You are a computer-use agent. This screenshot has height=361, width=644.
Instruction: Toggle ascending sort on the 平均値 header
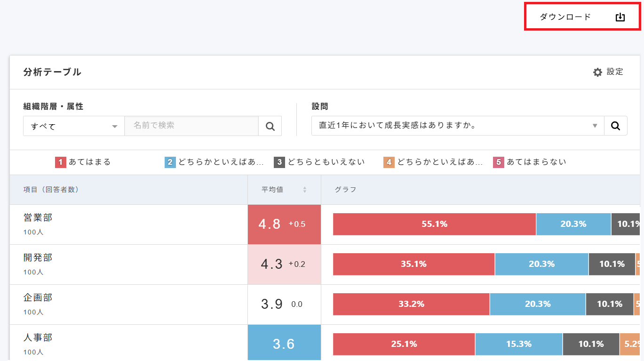click(x=304, y=188)
